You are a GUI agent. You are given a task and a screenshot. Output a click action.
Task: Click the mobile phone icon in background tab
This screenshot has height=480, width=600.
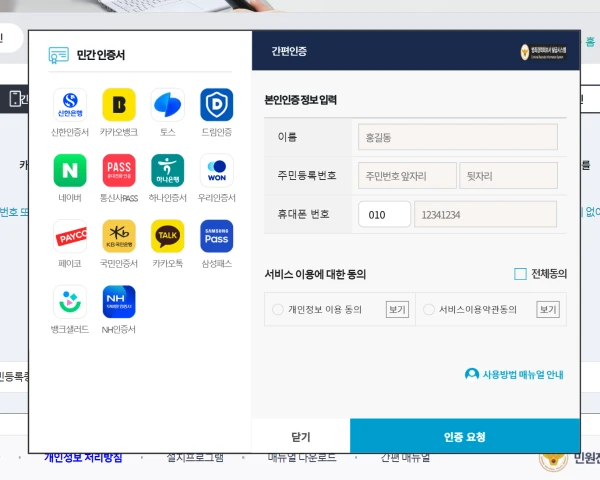15,99
